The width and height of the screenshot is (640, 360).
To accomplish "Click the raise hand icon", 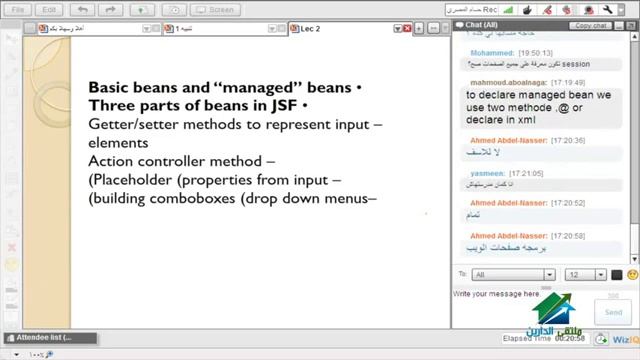I will [527, 10].
